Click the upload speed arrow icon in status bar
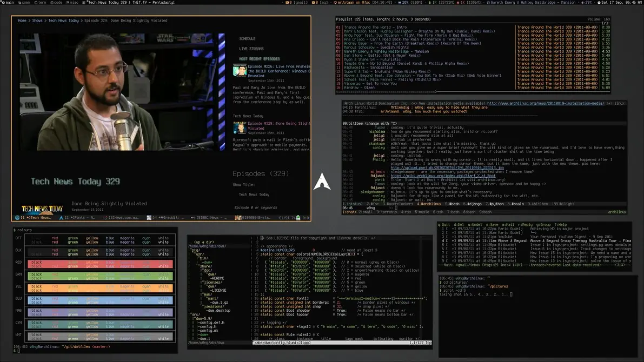Viewport: 644px width, 362px height. coord(457,3)
